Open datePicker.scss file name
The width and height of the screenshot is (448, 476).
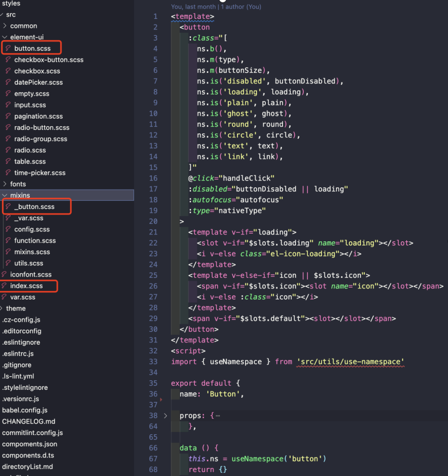pos(38,82)
